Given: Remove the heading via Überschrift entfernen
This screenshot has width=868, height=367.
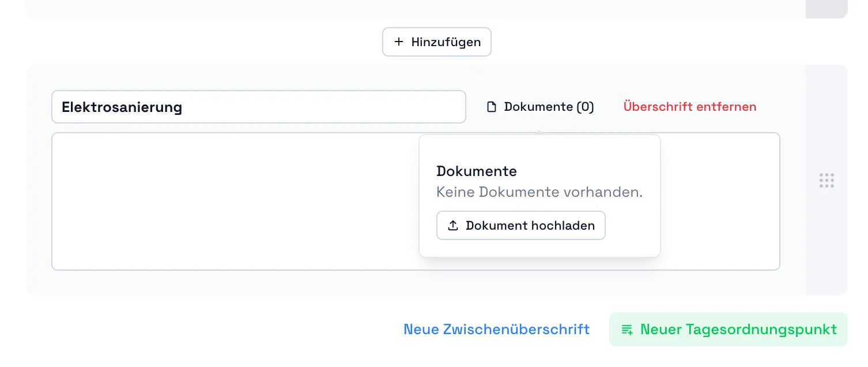Looking at the screenshot, I should tap(689, 107).
